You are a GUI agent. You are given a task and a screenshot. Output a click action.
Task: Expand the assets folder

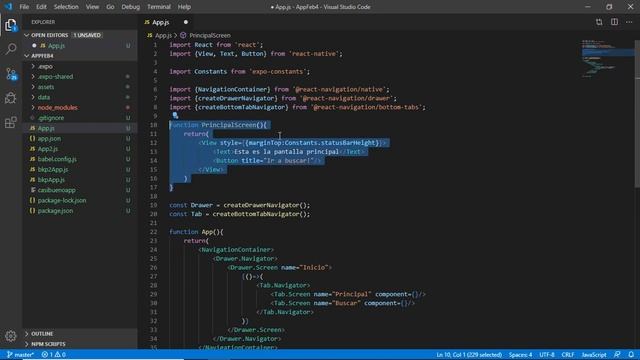80,87
